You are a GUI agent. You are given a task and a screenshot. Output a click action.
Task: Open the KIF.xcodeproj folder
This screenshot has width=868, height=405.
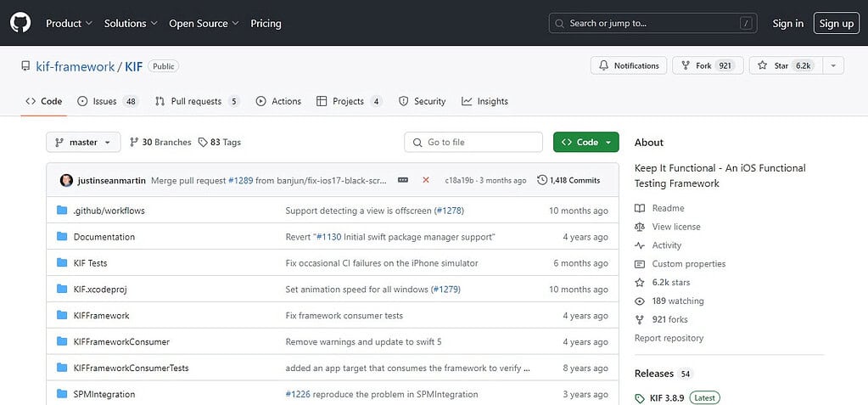[x=100, y=290]
